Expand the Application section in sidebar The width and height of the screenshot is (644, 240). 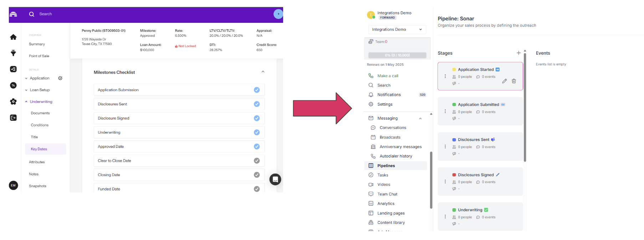point(26,78)
